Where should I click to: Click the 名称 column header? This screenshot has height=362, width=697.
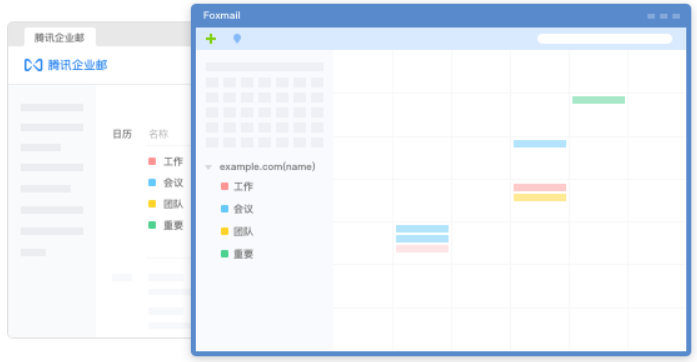[x=158, y=134]
